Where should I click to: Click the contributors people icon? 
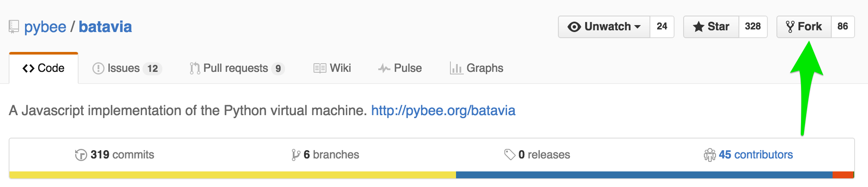point(710,155)
